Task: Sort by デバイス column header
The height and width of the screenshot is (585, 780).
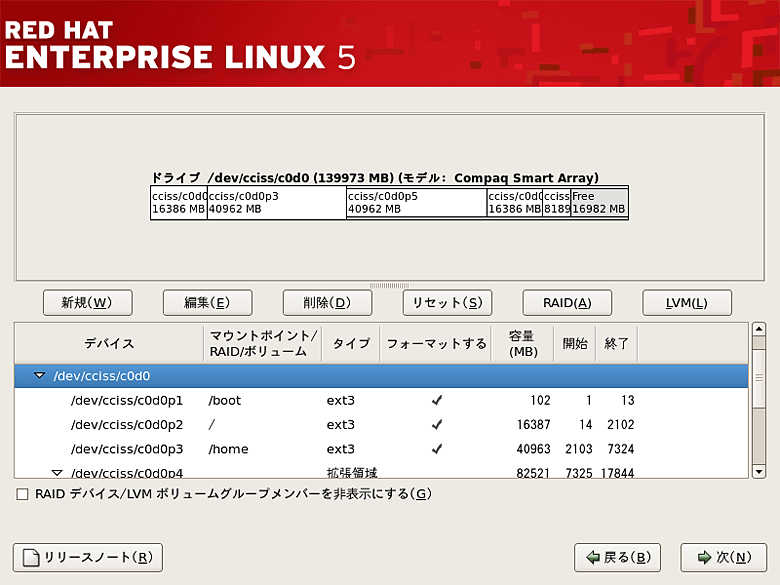Action: coord(109,343)
